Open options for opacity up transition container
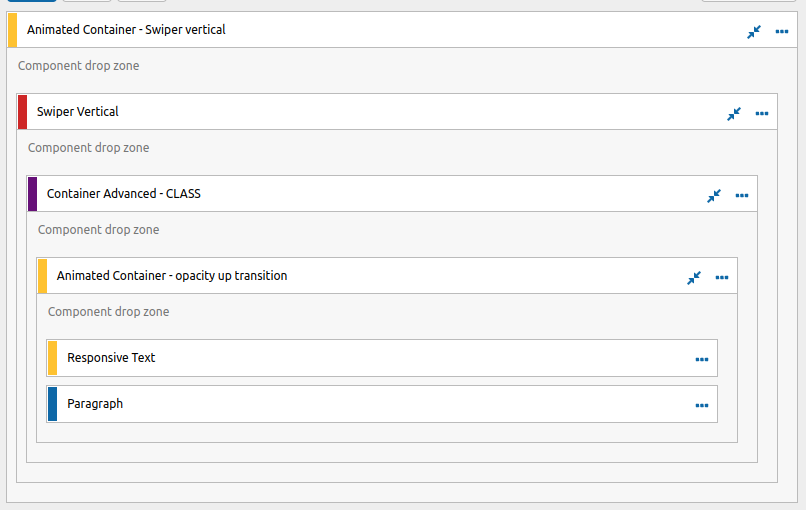 pos(722,278)
